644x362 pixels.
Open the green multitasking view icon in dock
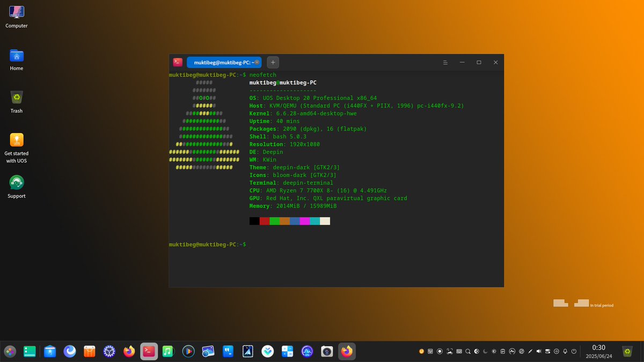click(30, 351)
